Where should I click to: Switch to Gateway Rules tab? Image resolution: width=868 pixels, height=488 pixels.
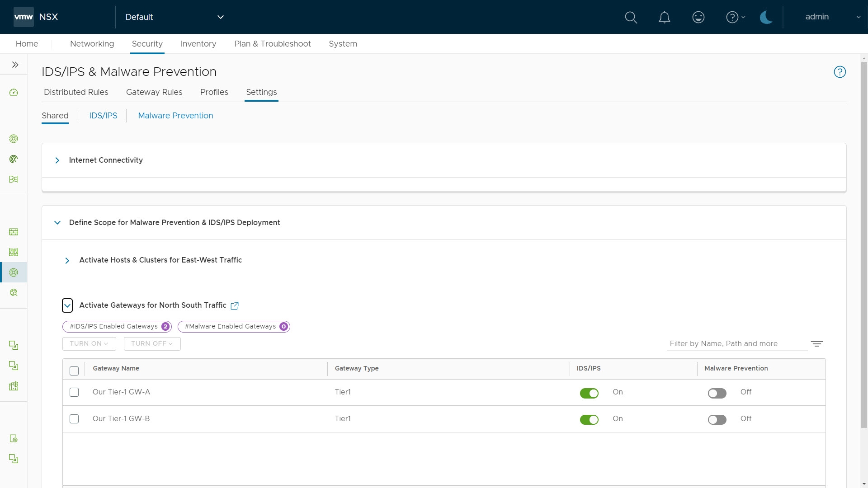[x=154, y=92]
